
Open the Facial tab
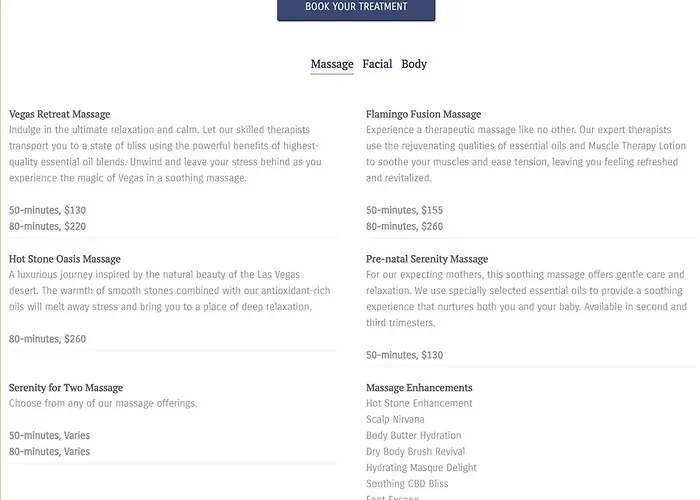pyautogui.click(x=377, y=64)
